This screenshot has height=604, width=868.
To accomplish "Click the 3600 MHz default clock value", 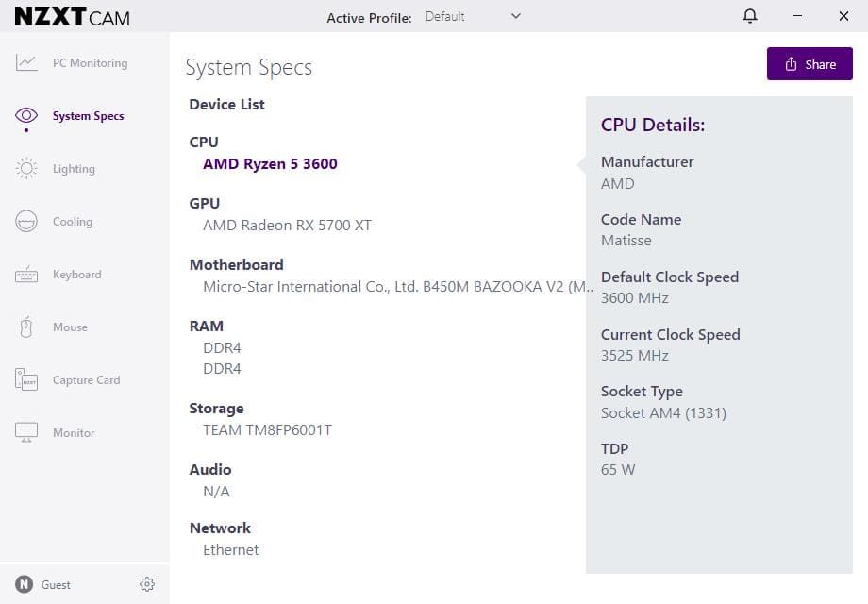I will 635,298.
